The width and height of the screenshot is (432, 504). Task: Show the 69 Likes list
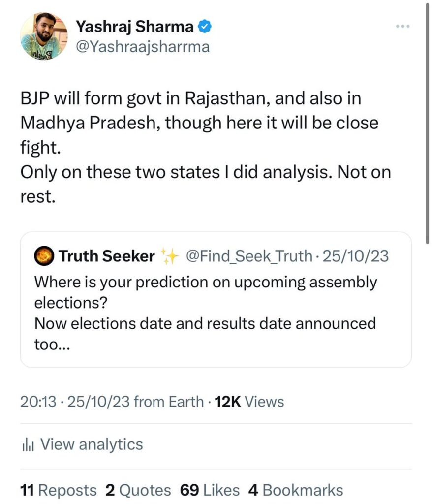(x=210, y=490)
